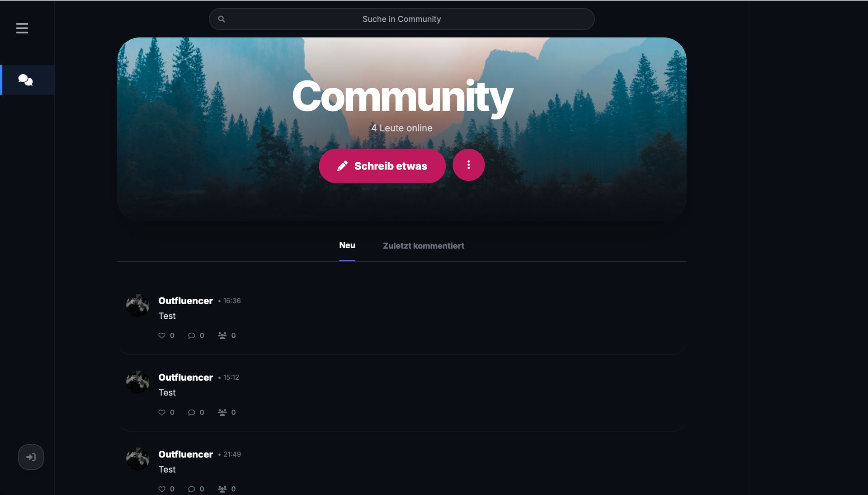Click the magnifier icon in search bar
868x495 pixels.
pyautogui.click(x=222, y=19)
